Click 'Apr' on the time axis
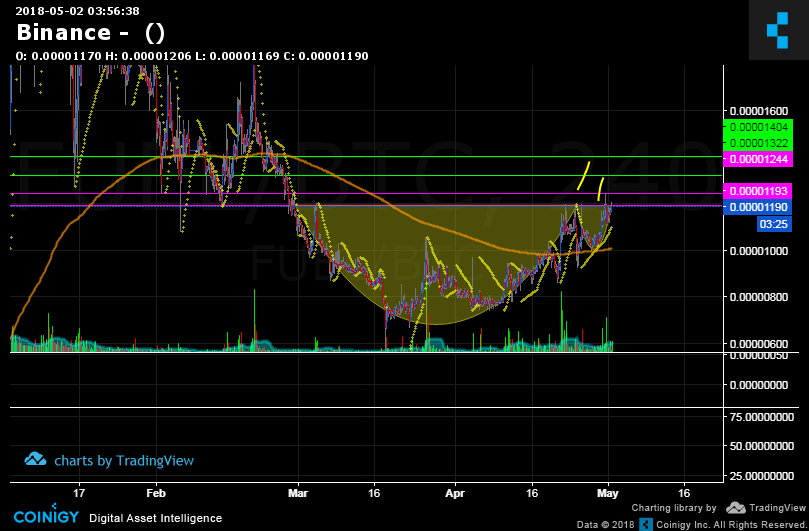This screenshot has width=809, height=531. click(x=455, y=493)
